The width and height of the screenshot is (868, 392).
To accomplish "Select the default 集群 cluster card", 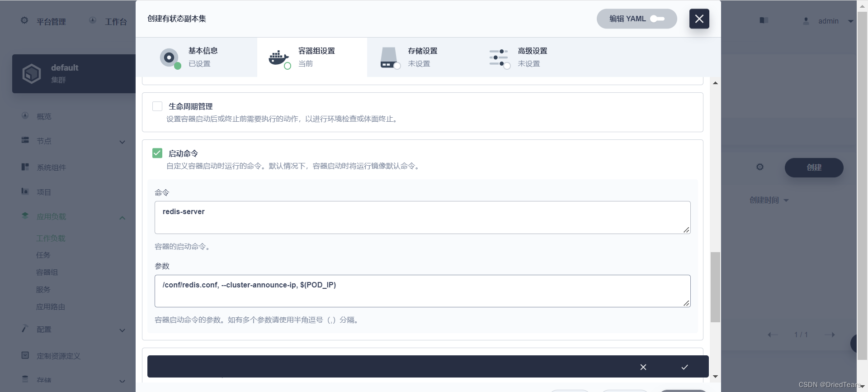I will [74, 74].
